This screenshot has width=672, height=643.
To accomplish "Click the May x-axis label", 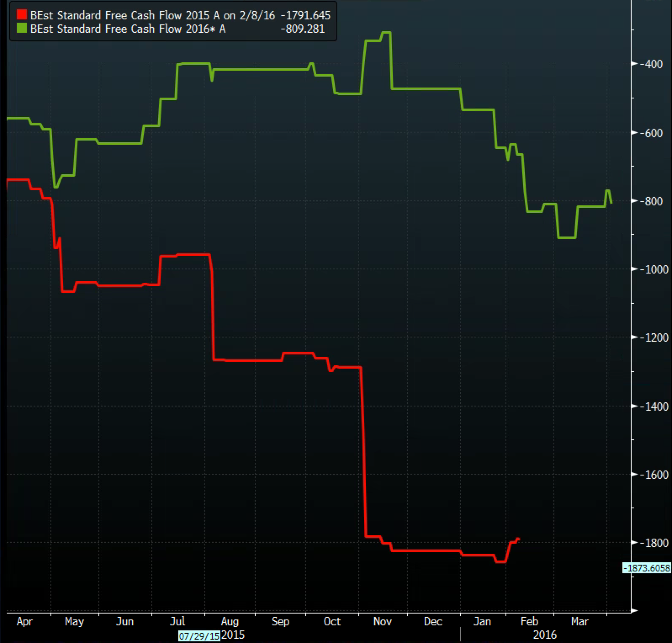I will coord(74,622).
